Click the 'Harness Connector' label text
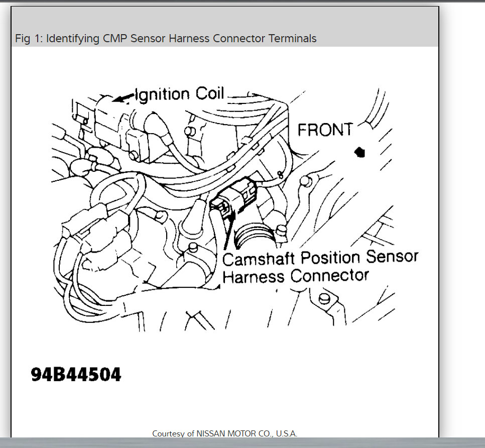This screenshot has height=448, width=485. coord(295,276)
